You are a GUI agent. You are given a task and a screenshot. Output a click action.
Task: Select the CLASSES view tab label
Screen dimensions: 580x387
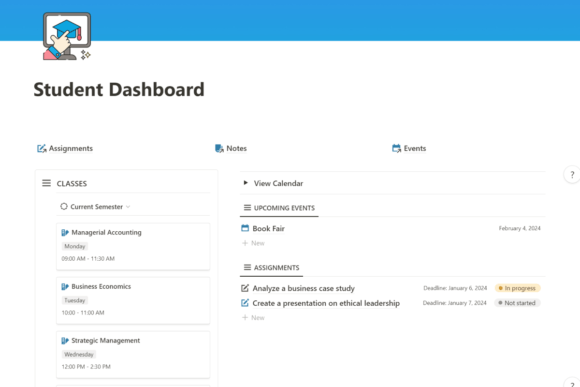[72, 184]
